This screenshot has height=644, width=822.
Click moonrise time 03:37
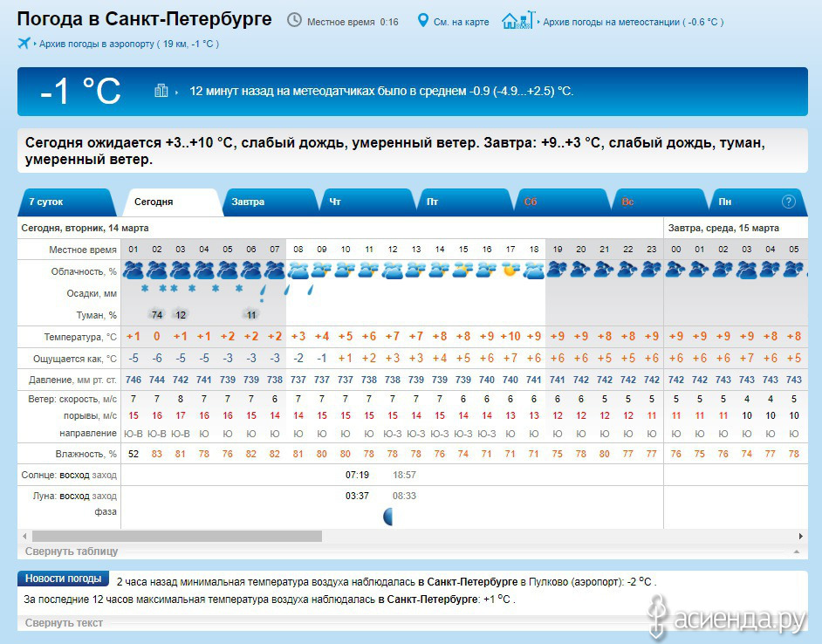357,497
